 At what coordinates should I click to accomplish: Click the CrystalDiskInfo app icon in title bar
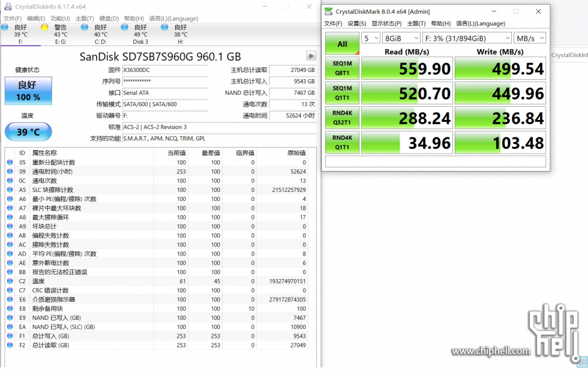[x=7, y=7]
